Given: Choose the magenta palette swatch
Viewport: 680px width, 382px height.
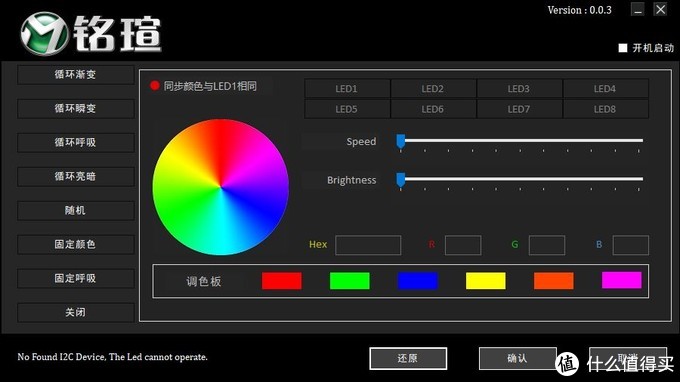Looking at the screenshot, I should point(621,280).
